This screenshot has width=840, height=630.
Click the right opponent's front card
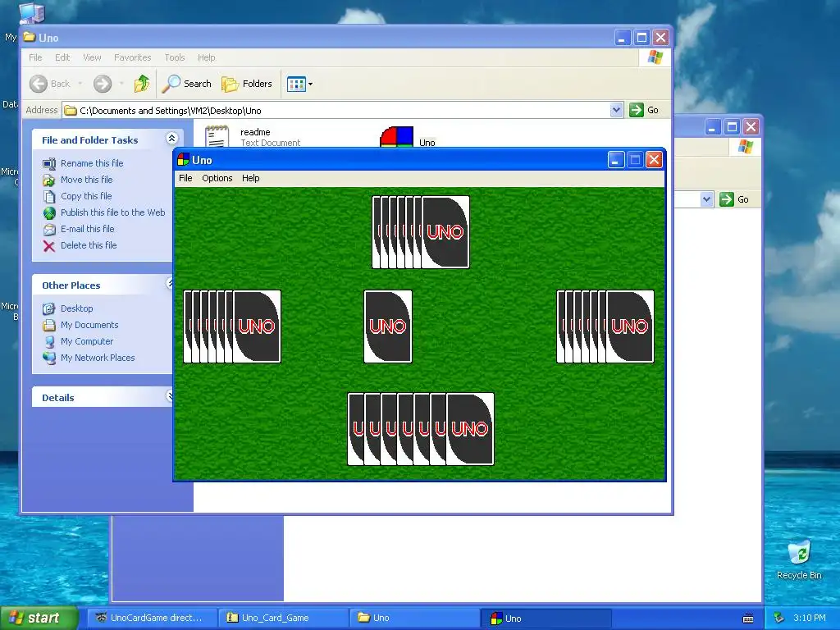(x=629, y=326)
